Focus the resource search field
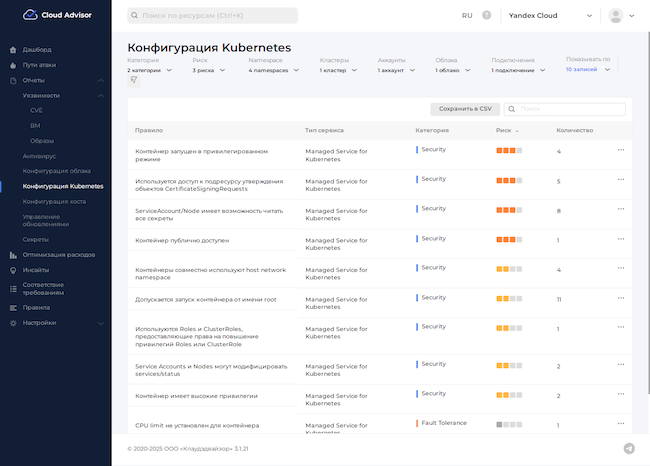Image resolution: width=650 pixels, height=466 pixels. 212,15
